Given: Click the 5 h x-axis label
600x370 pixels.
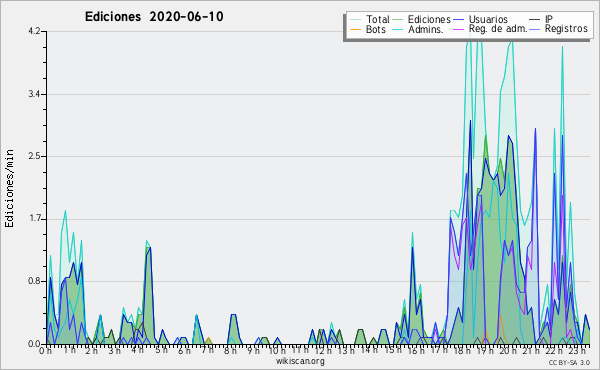Looking at the screenshot, I should pyautogui.click(x=161, y=350).
